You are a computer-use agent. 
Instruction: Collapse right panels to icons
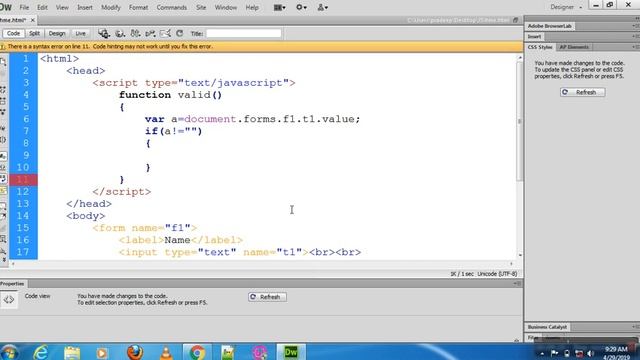[637, 19]
